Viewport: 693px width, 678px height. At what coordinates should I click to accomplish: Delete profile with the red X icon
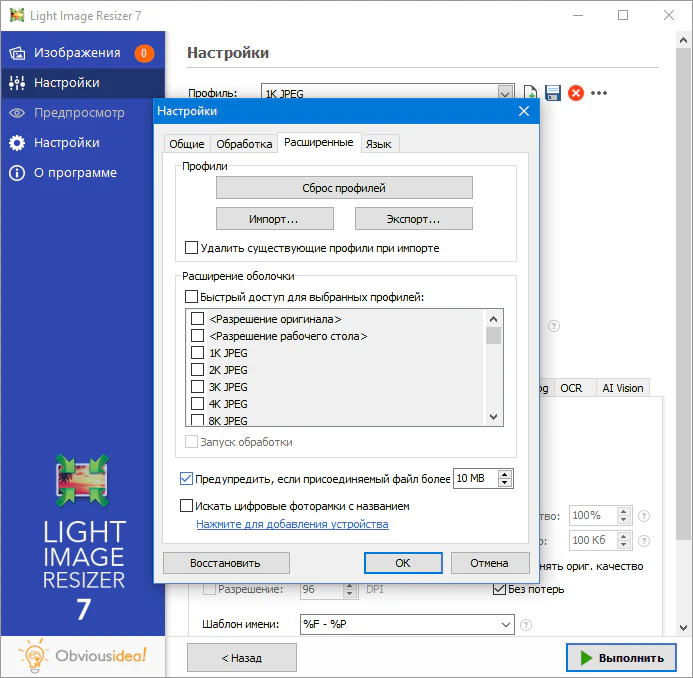tap(575, 93)
